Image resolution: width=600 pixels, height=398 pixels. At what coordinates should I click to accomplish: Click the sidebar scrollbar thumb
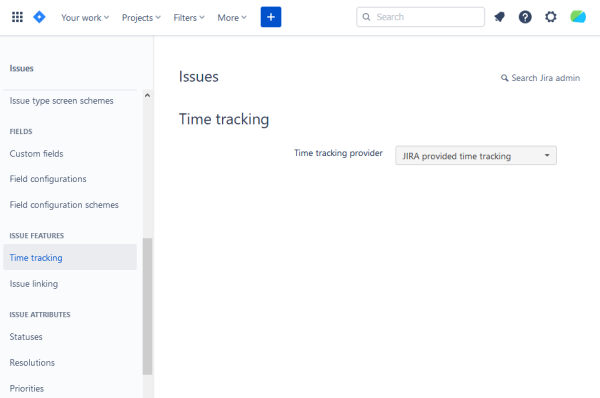pos(147,306)
